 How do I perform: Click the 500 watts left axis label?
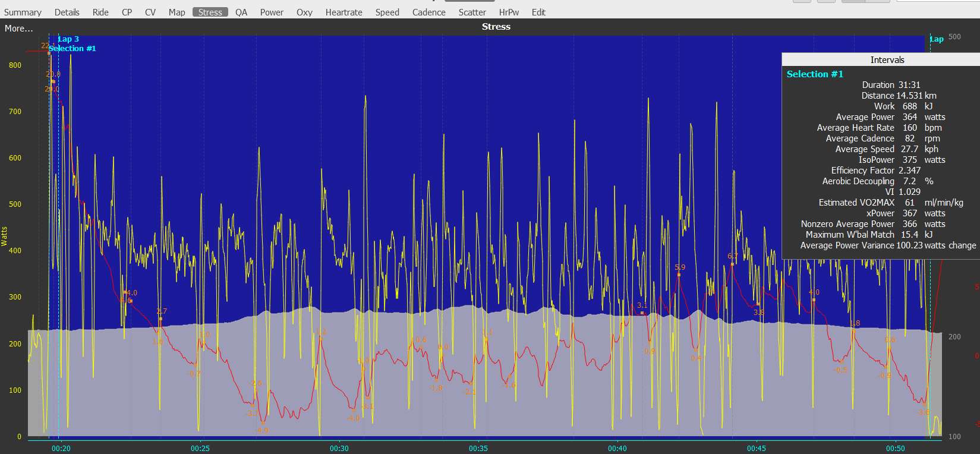15,204
